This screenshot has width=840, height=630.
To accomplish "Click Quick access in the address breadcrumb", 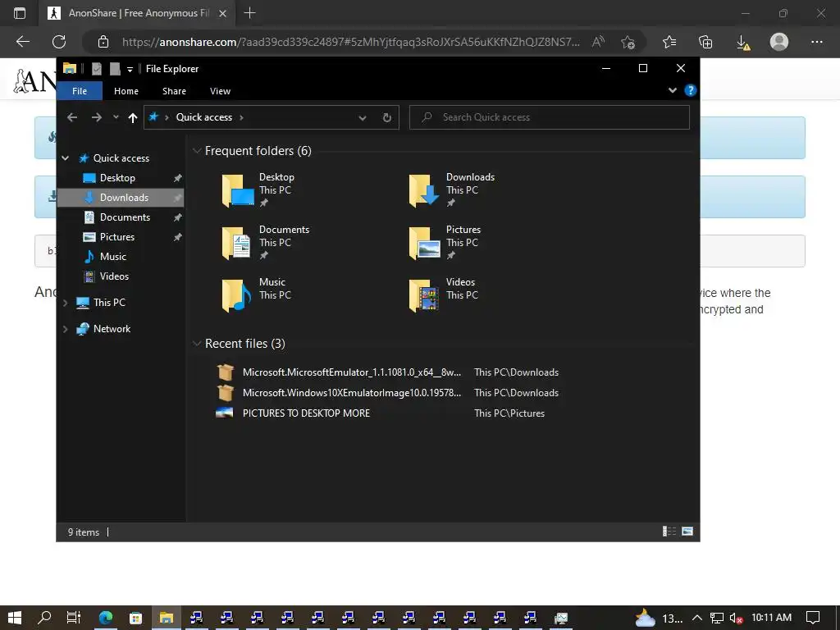I will coord(203,117).
